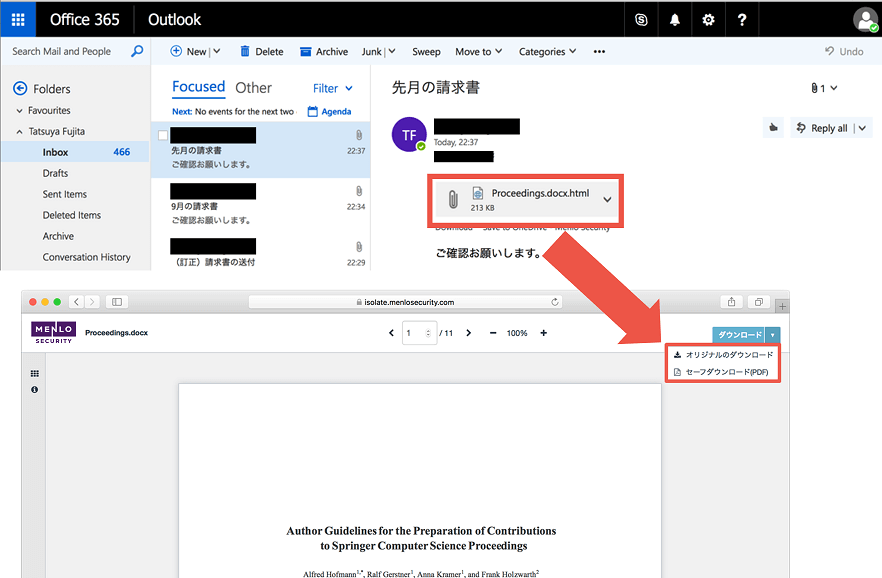Reload the page in the Safari address bar

[555, 302]
